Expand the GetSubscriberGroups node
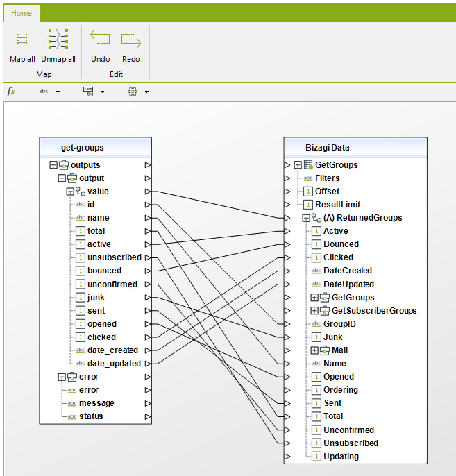This screenshot has height=476, width=456. coord(314,311)
